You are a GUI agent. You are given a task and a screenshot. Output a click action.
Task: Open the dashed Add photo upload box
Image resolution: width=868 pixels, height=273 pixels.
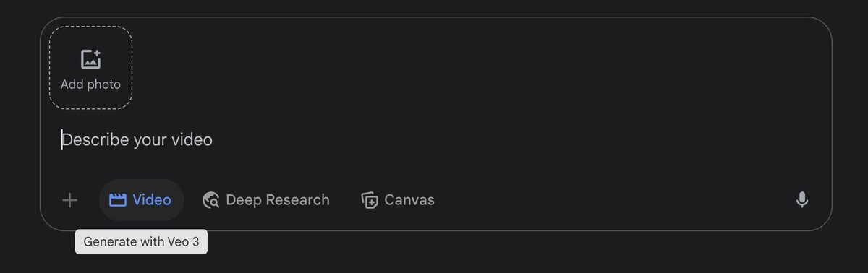coord(90,68)
